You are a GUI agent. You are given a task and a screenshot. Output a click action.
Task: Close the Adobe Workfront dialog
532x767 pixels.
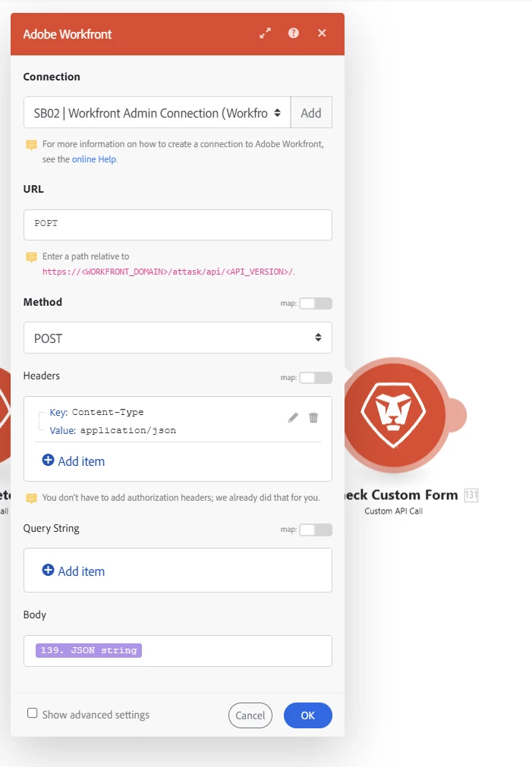click(x=322, y=33)
